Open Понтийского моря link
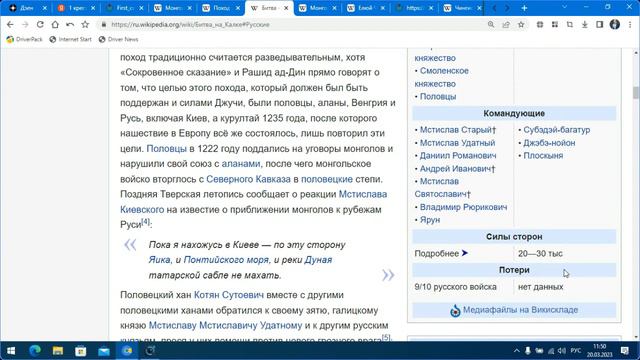The image size is (640, 360). pyautogui.click(x=226, y=260)
